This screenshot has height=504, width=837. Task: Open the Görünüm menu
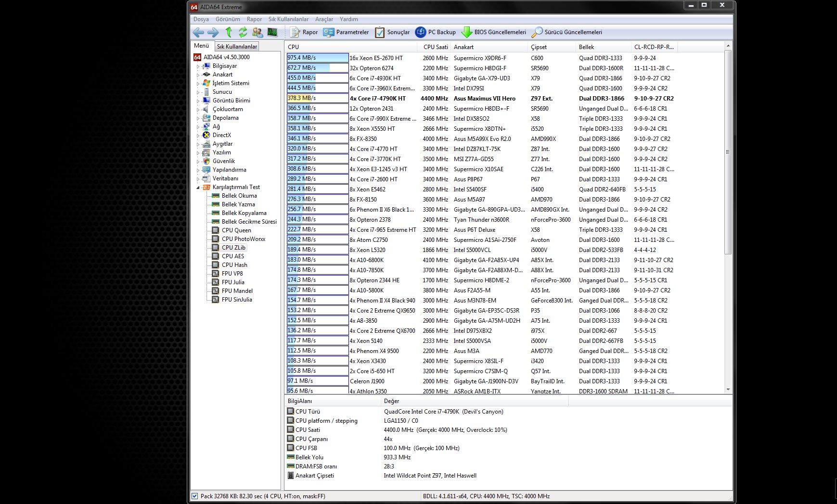[228, 19]
